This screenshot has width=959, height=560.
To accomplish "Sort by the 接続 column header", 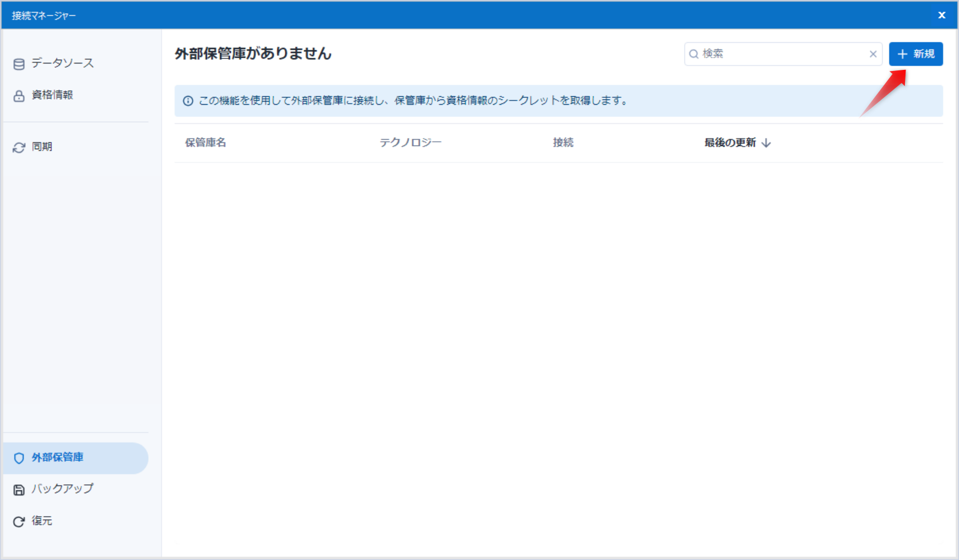I will click(x=563, y=143).
